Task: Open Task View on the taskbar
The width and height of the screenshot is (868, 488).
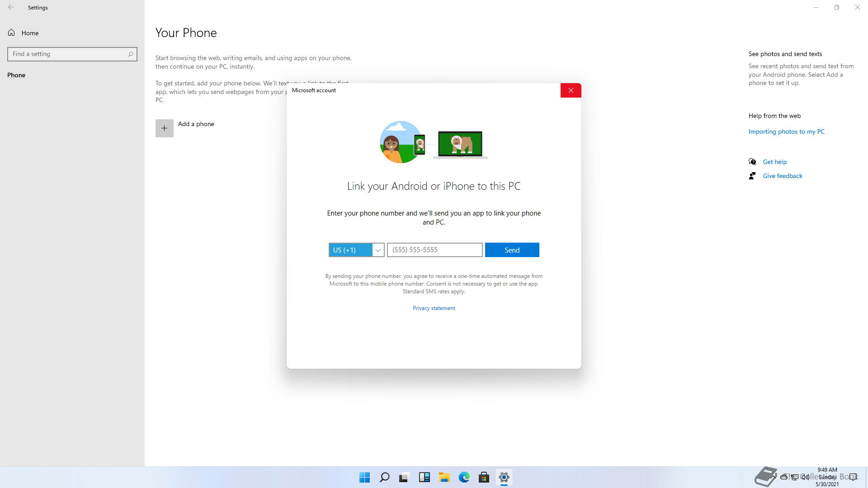Action: 405,477
